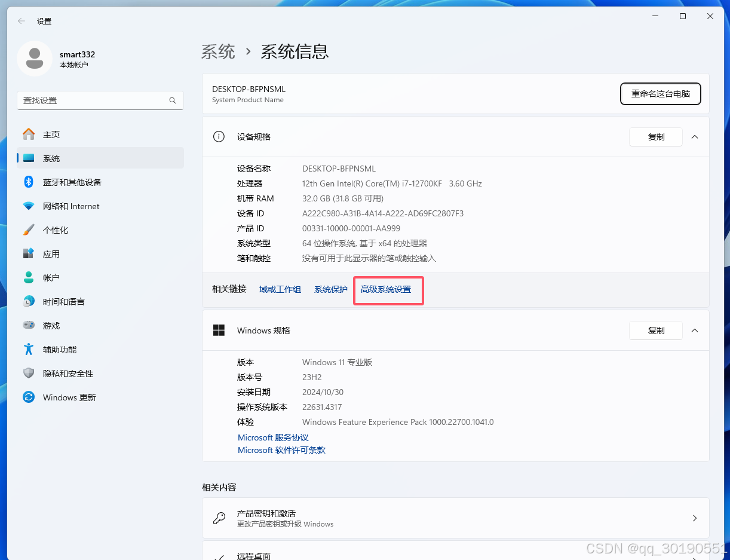Select 蓝牙和其他设备 in sidebar
The image size is (730, 560).
[100, 182]
